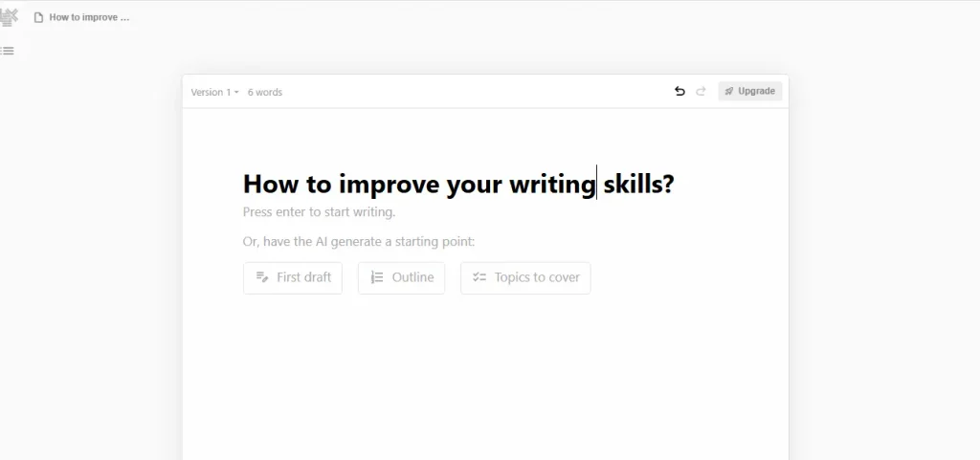Click the redo arrow icon
Screen dimensions: 980x460
coord(701,91)
